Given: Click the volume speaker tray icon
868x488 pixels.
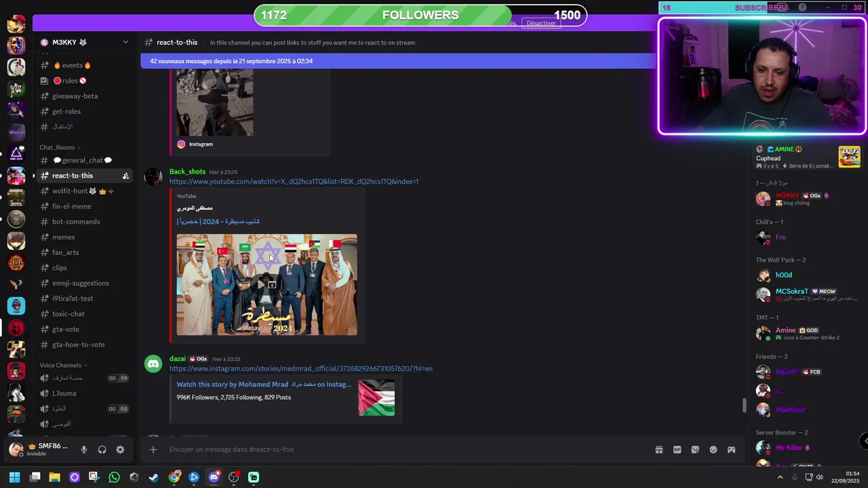Looking at the screenshot, I should pyautogui.click(x=819, y=477).
